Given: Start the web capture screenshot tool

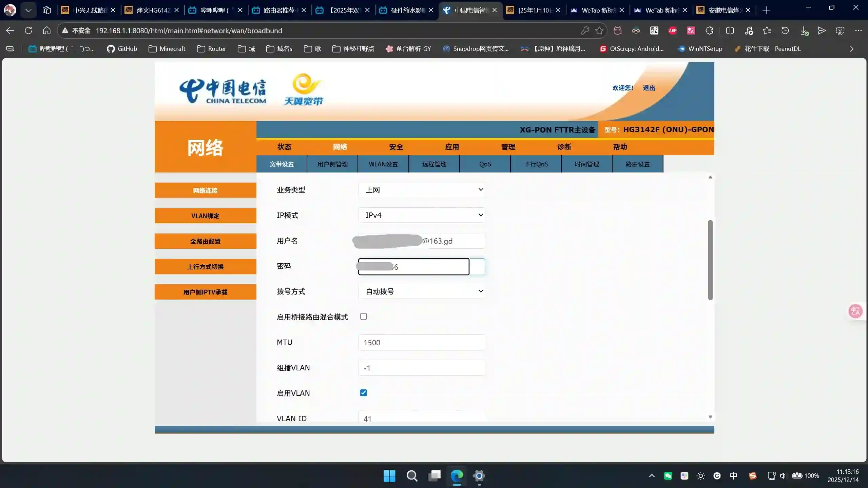Looking at the screenshot, I should 840,30.
